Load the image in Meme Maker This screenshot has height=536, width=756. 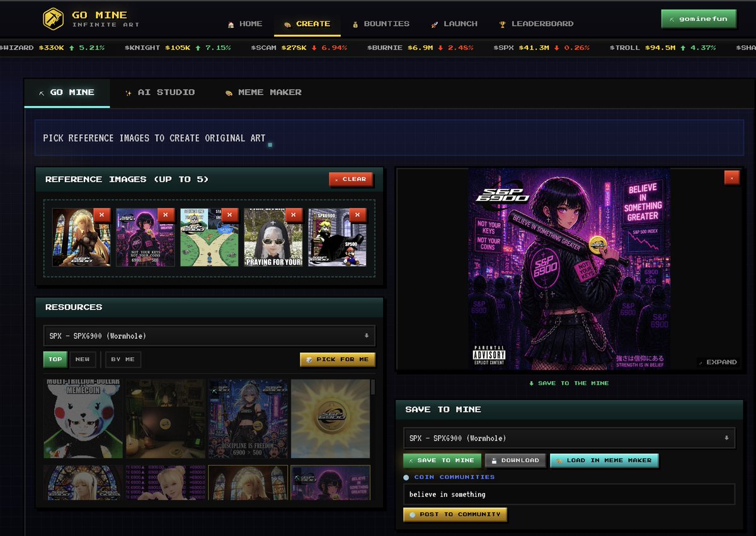pyautogui.click(x=604, y=460)
